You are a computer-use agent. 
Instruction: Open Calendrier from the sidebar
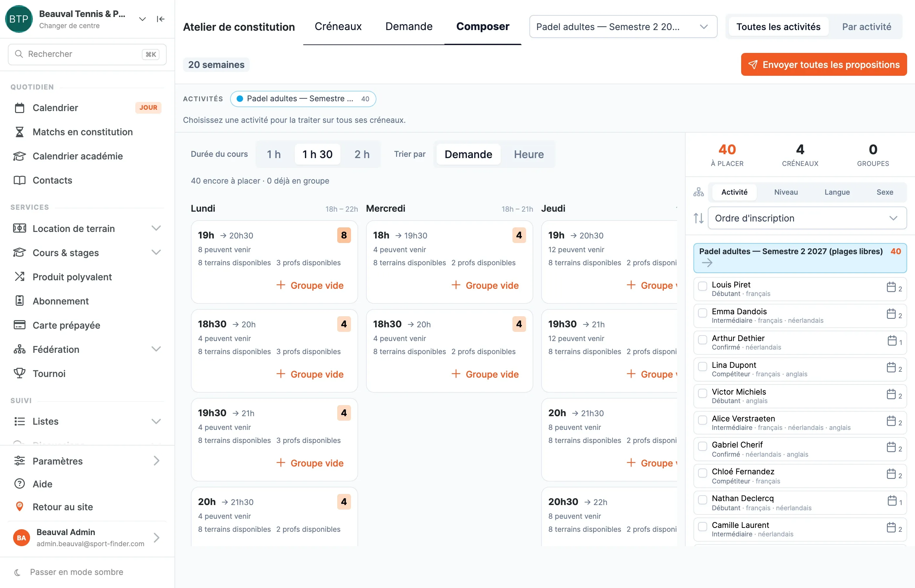pos(87,108)
